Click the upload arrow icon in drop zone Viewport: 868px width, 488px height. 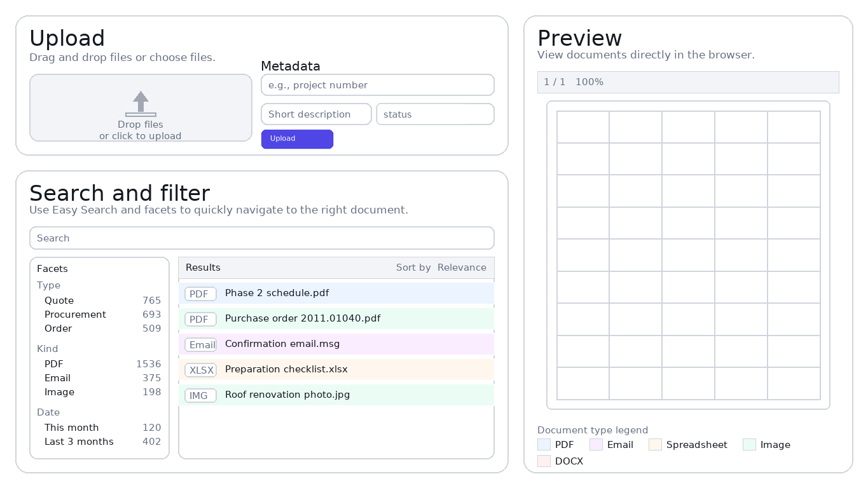pos(141,103)
